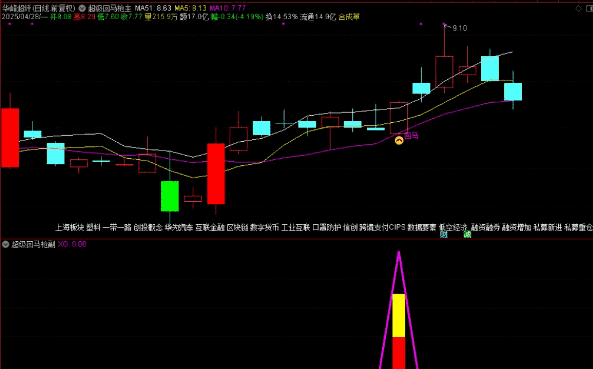The width and height of the screenshot is (593, 369).
Task: Click the 数字货币 concept tag
Action: coord(264,227)
